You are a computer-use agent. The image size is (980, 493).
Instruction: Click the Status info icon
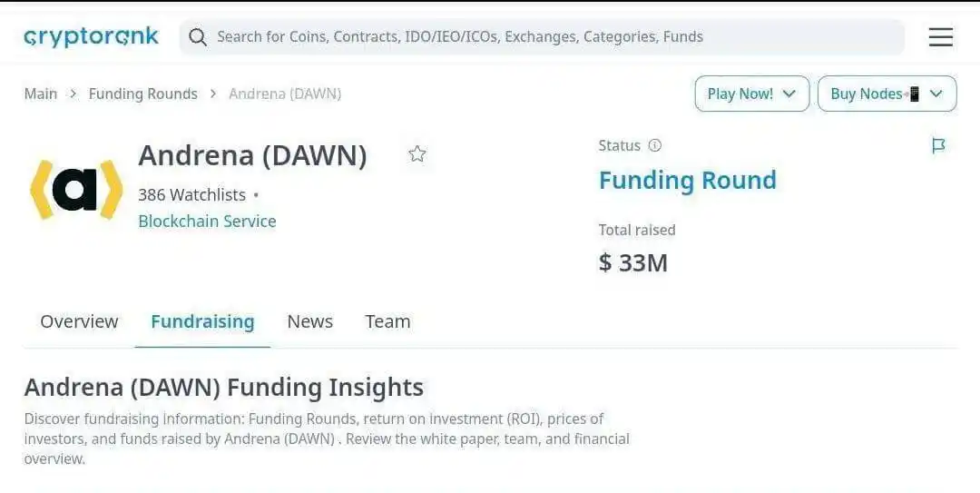[x=654, y=146]
